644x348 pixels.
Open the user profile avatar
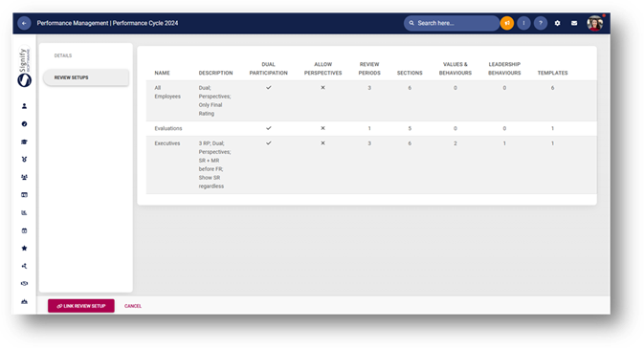pyautogui.click(x=594, y=23)
